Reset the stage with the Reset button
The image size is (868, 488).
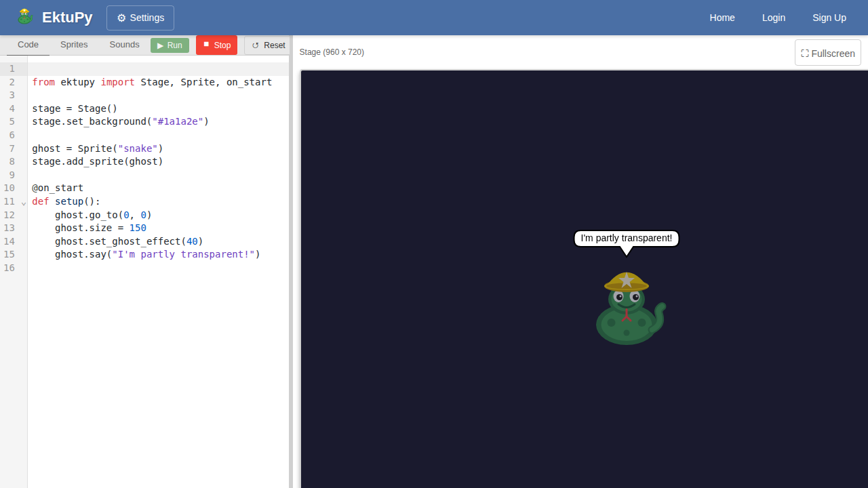pos(268,45)
